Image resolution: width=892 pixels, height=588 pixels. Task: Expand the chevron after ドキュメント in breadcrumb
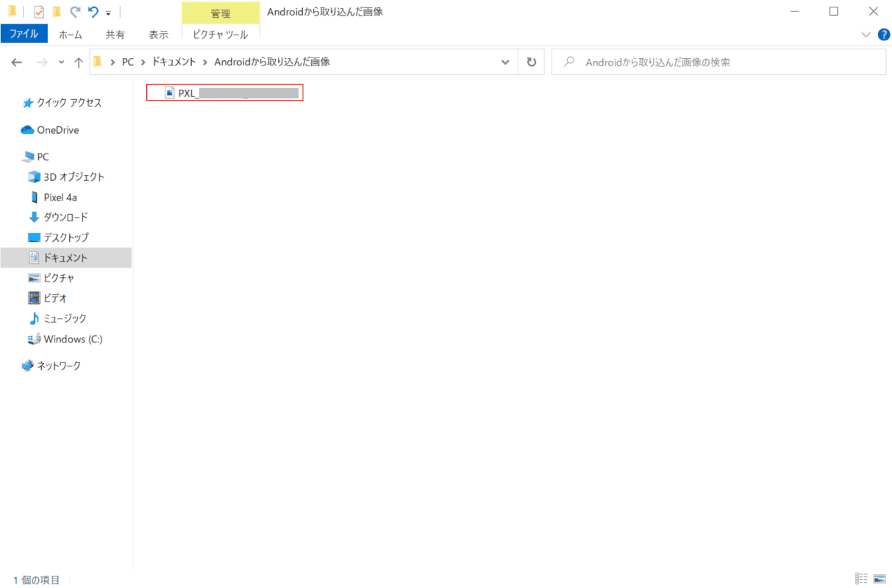[206, 62]
